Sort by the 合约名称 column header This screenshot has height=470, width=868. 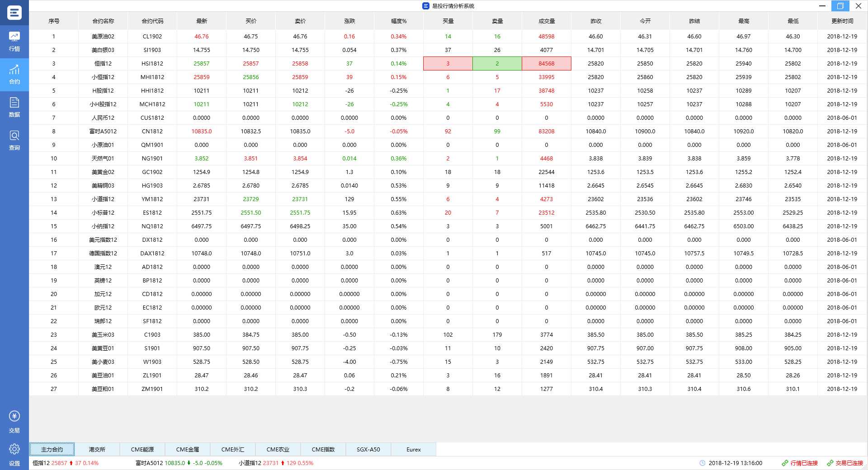click(103, 21)
